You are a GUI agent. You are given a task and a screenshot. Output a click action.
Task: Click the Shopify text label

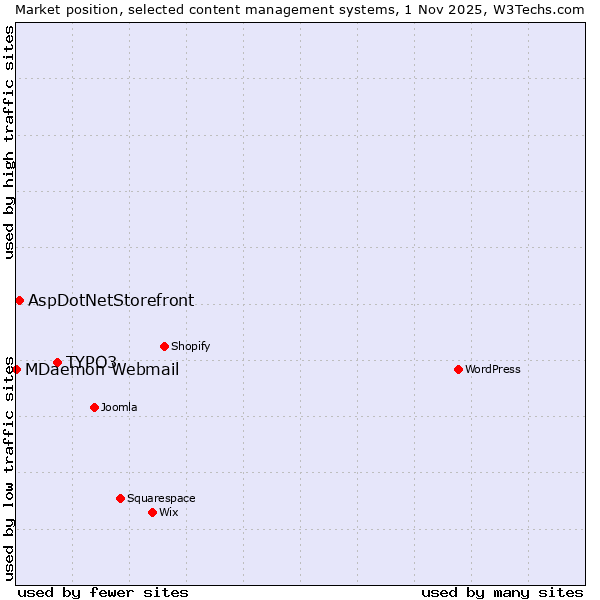(x=190, y=346)
